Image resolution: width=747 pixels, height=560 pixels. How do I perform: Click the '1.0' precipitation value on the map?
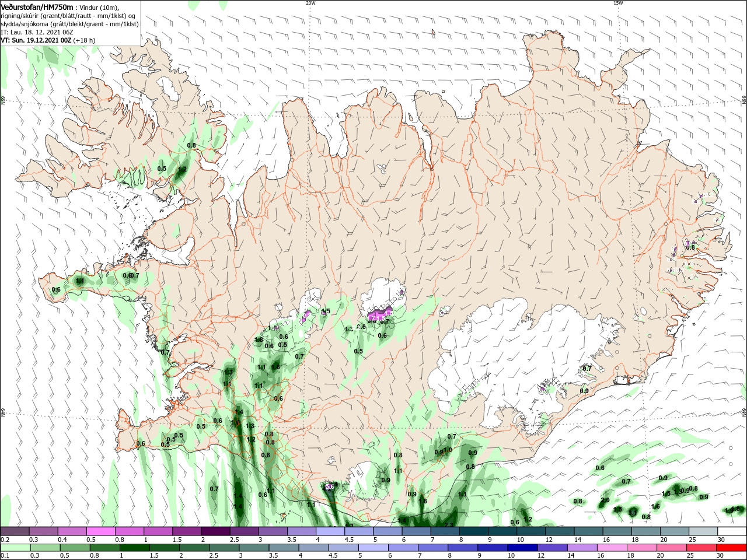pos(448,450)
